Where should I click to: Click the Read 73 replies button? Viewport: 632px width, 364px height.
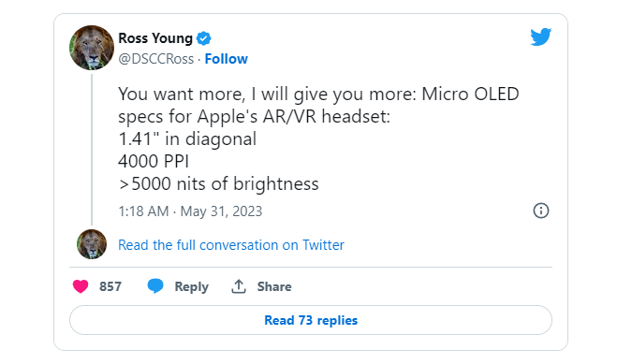pyautogui.click(x=311, y=320)
